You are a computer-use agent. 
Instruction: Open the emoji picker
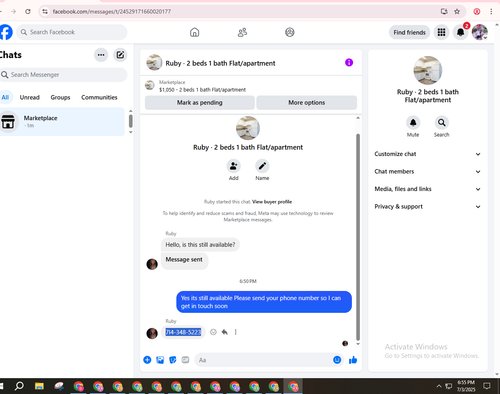(337, 360)
